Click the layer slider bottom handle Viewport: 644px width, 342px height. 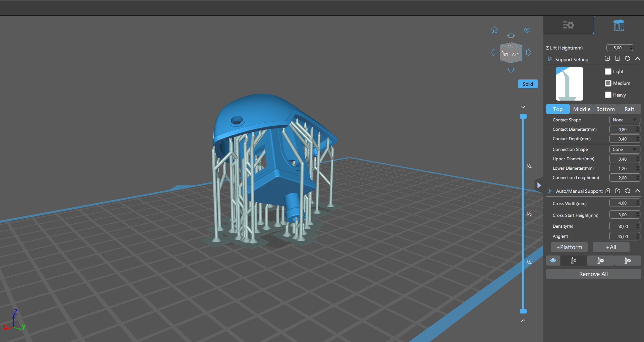(x=523, y=311)
